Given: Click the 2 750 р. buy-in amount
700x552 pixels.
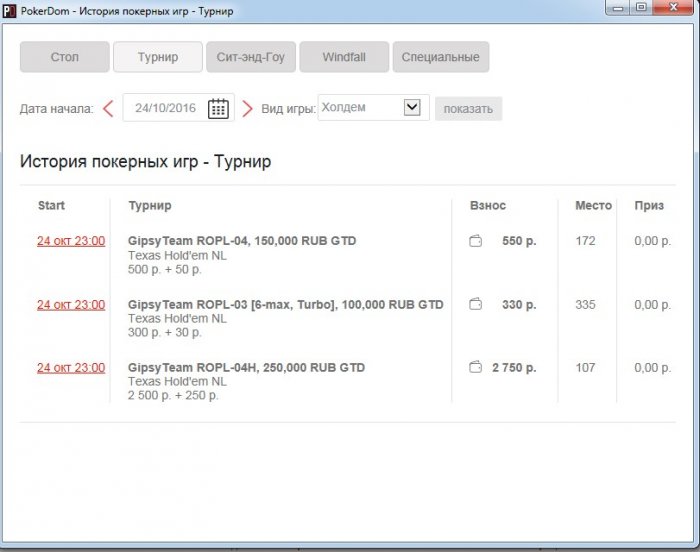Looking at the screenshot, I should pyautogui.click(x=514, y=368).
